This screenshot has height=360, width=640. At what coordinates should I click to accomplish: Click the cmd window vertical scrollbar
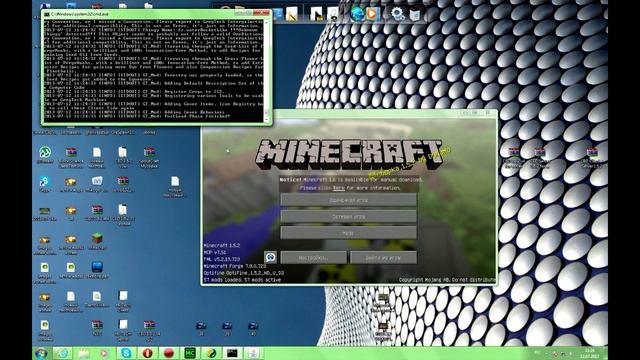coord(267,70)
